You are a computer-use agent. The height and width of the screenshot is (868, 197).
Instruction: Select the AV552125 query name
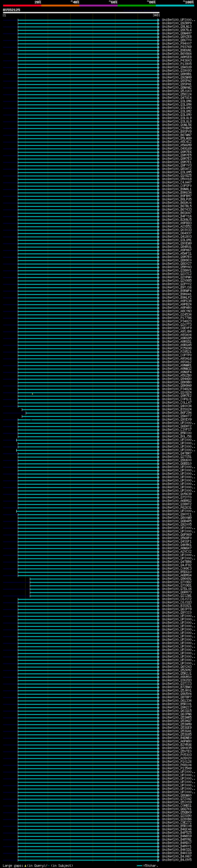[x=11, y=10]
